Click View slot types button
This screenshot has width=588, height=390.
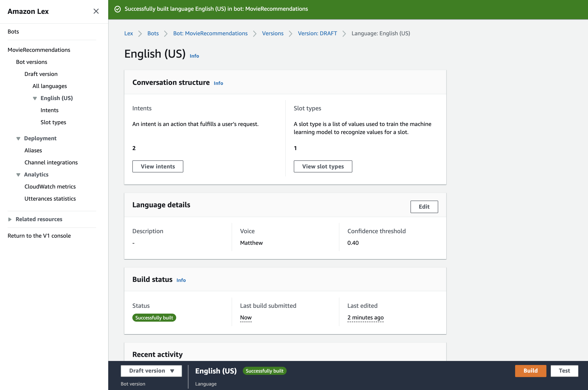(x=323, y=166)
